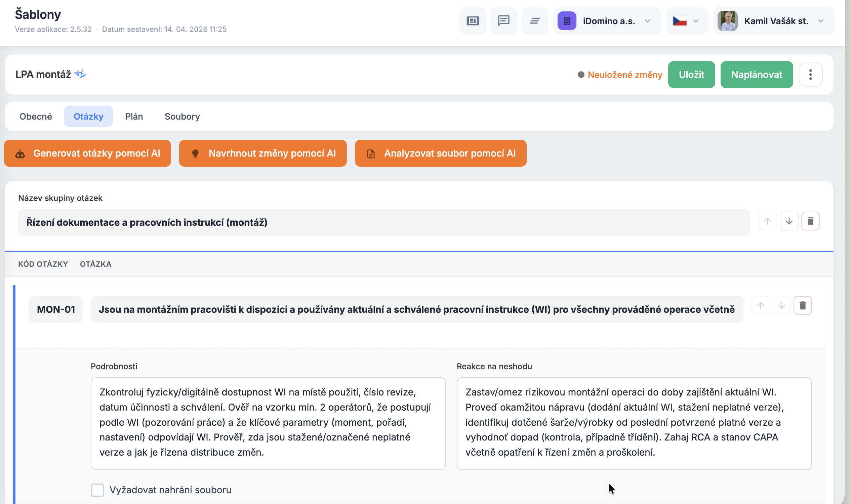Delete question MON-01 with trash icon

click(802, 306)
